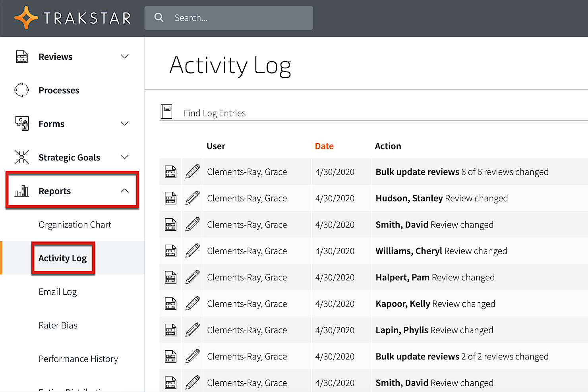The width and height of the screenshot is (588, 392).
Task: Click 'Halpert, Pam Review changed' action
Action: coord(435,277)
